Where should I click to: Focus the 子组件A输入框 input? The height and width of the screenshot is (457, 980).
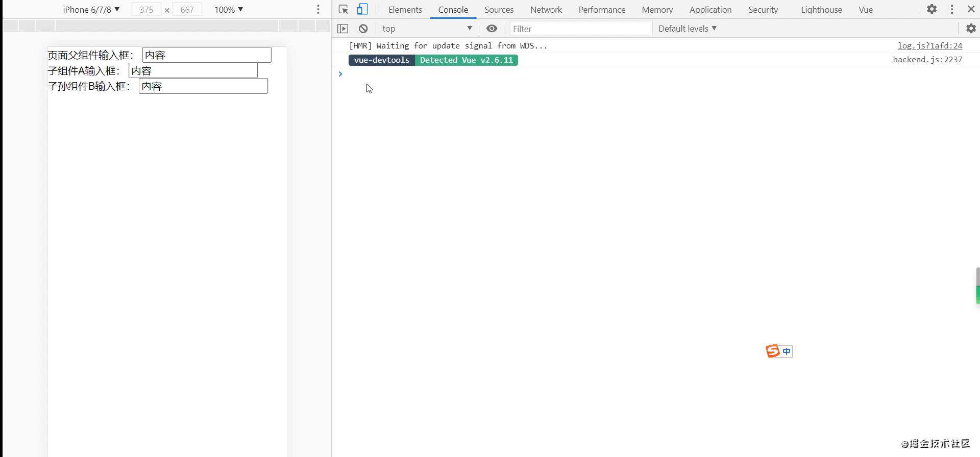pyautogui.click(x=193, y=70)
